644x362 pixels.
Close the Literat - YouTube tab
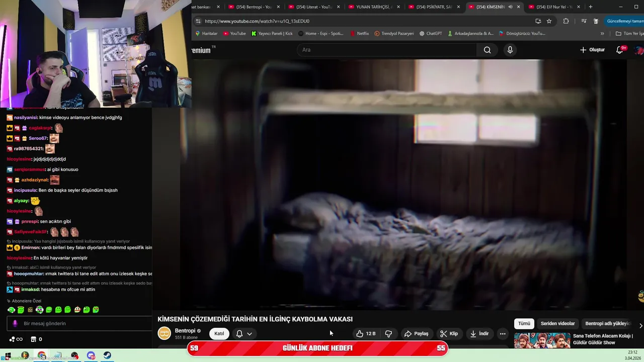click(338, 7)
